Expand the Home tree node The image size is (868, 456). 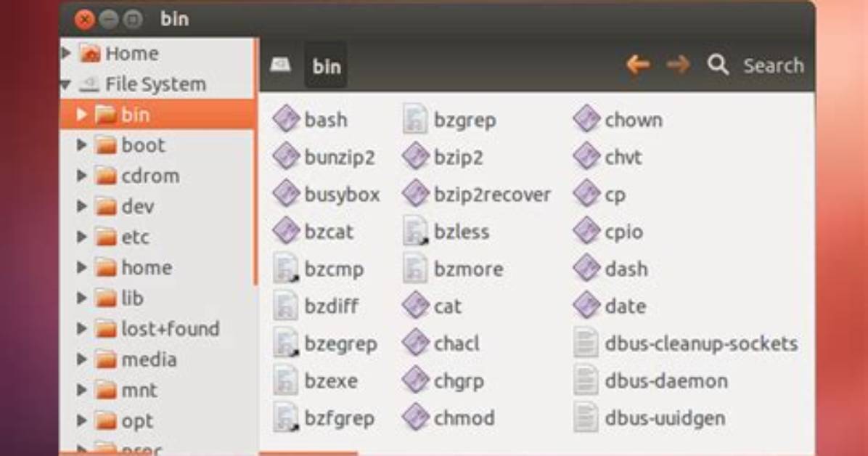[x=66, y=53]
